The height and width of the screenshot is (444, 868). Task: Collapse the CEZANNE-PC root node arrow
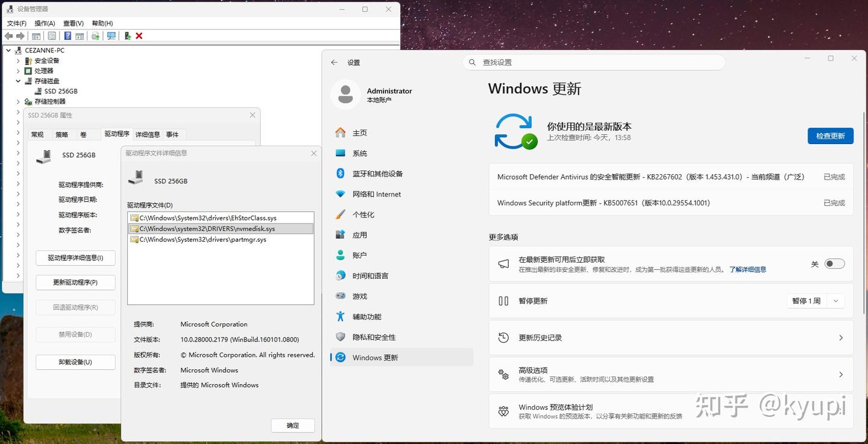[8, 51]
